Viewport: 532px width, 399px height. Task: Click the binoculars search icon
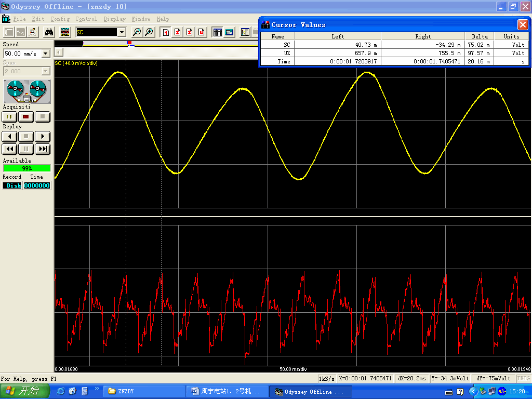tap(49, 32)
